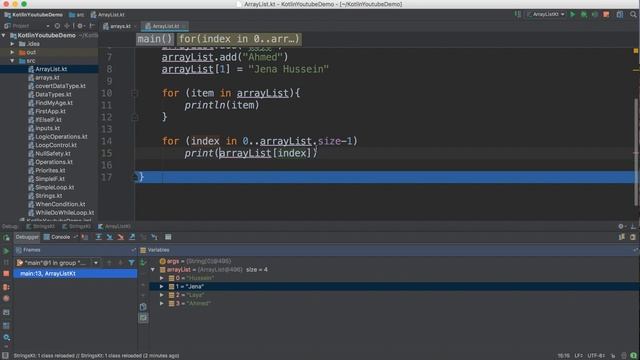
Task: Switch to the Console tab
Action: 57,237
